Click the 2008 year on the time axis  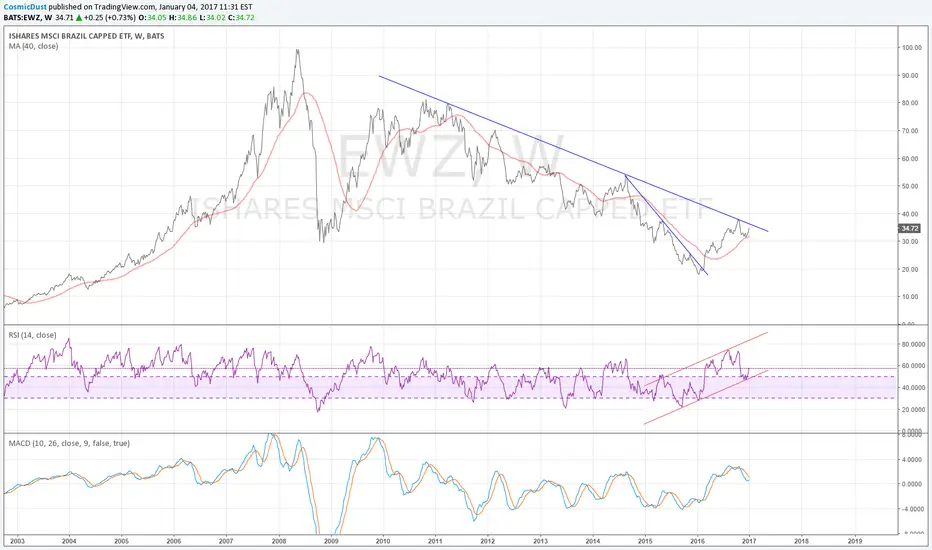pos(278,541)
